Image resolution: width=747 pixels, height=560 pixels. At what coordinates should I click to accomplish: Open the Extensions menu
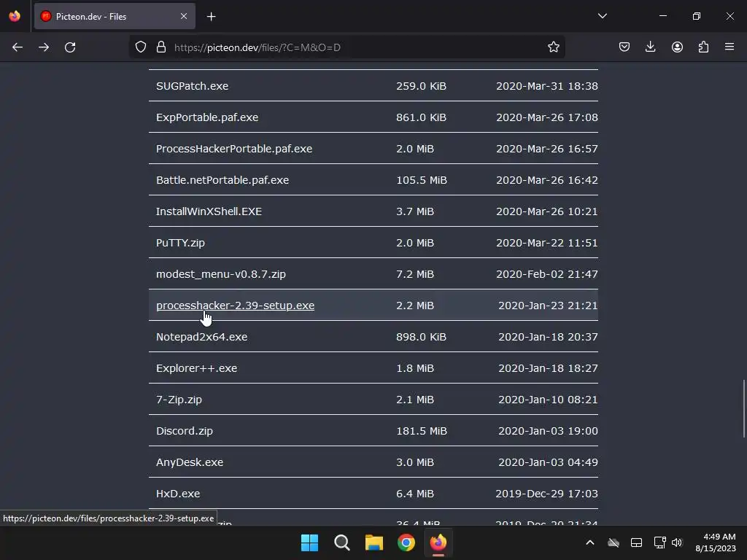[x=703, y=47]
